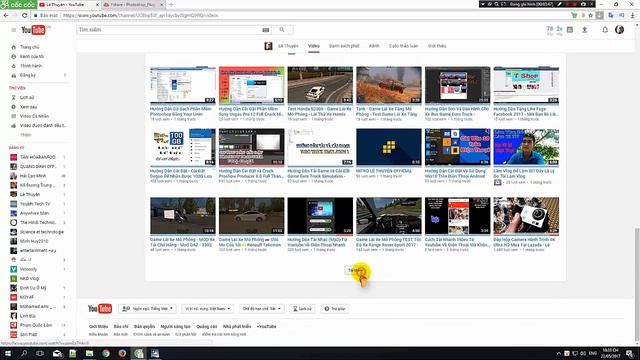Open Video Cá Nhân playlist

(34, 116)
